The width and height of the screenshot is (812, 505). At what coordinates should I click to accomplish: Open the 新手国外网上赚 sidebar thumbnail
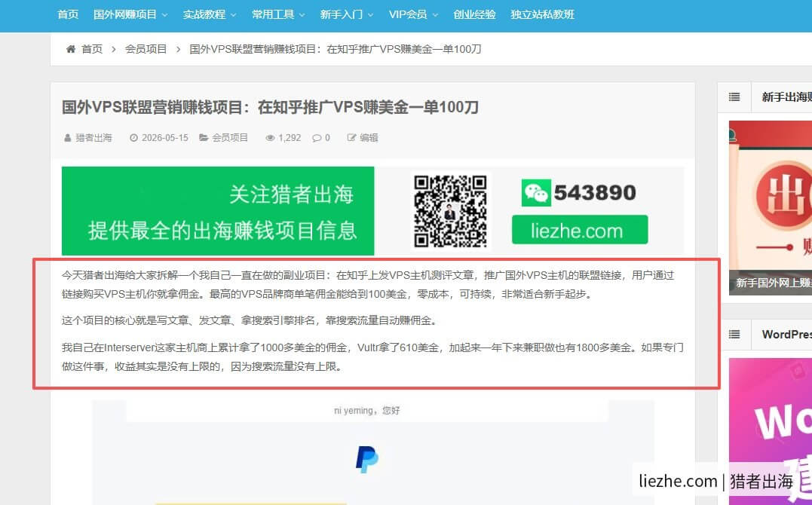771,208
